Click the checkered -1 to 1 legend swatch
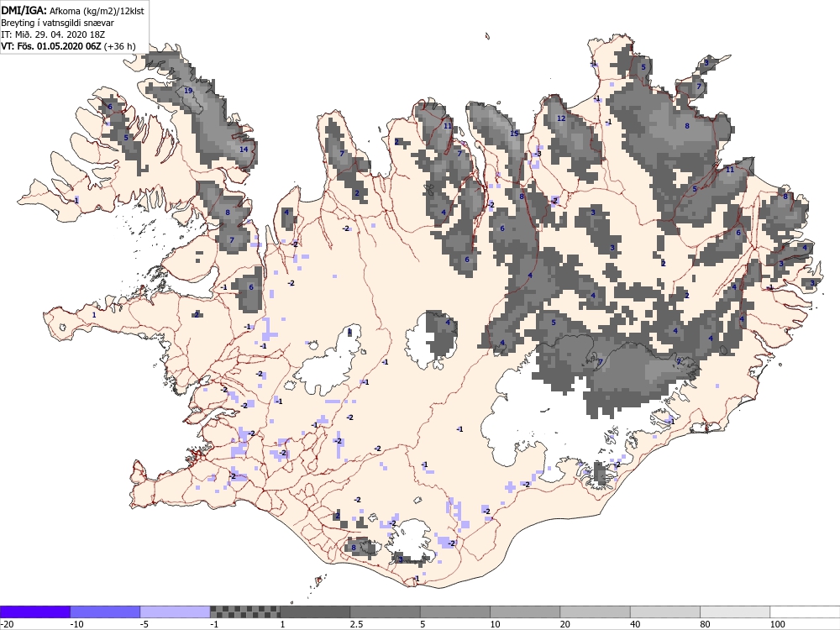This screenshot has width=840, height=630. coord(244,612)
